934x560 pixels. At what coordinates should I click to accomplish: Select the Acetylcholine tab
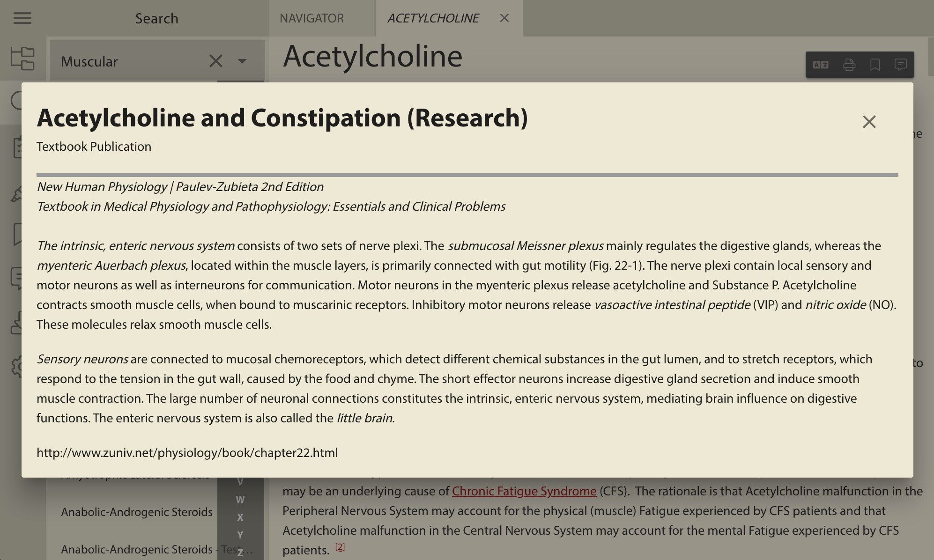point(433,18)
